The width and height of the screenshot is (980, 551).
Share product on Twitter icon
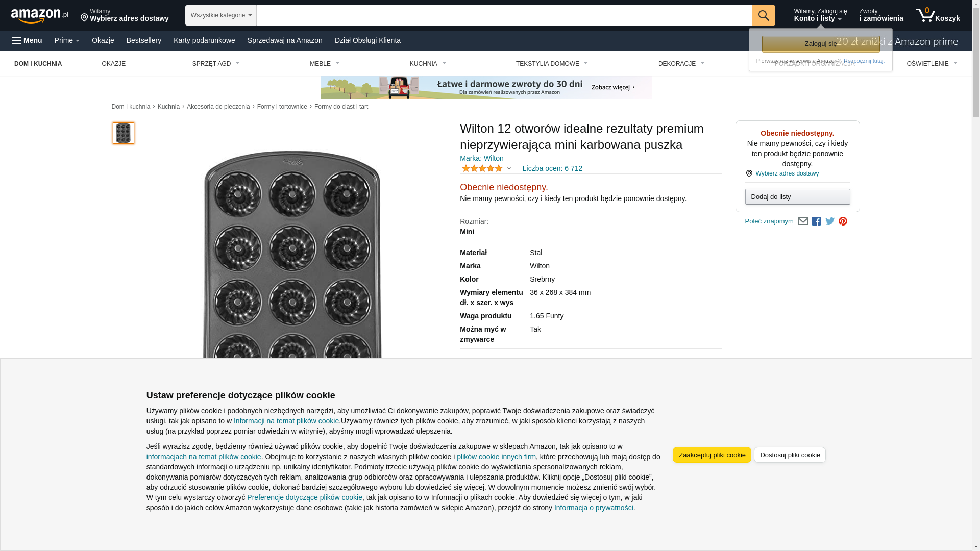[x=829, y=221]
